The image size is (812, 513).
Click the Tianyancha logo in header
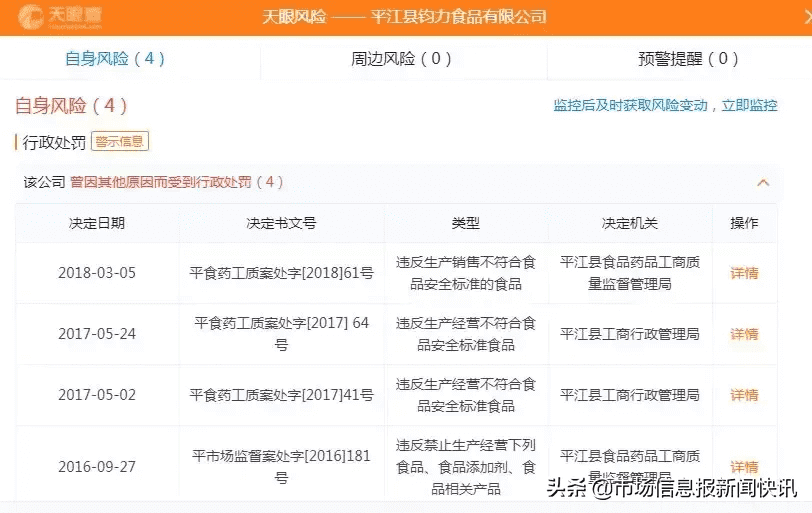pos(61,17)
